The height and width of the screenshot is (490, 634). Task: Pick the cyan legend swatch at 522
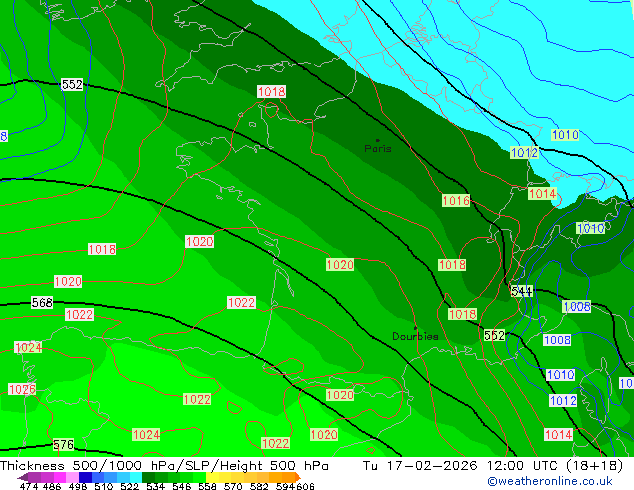(x=135, y=477)
